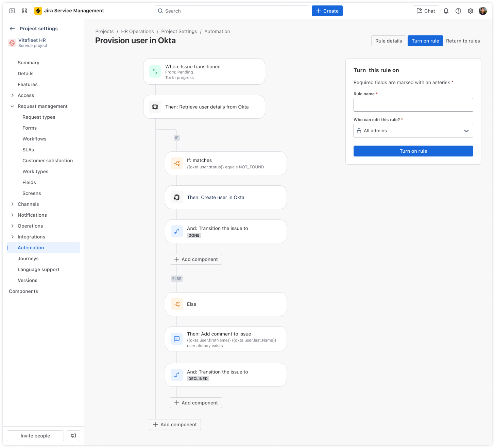Open the notifications bell
495x448 pixels.
(446, 11)
